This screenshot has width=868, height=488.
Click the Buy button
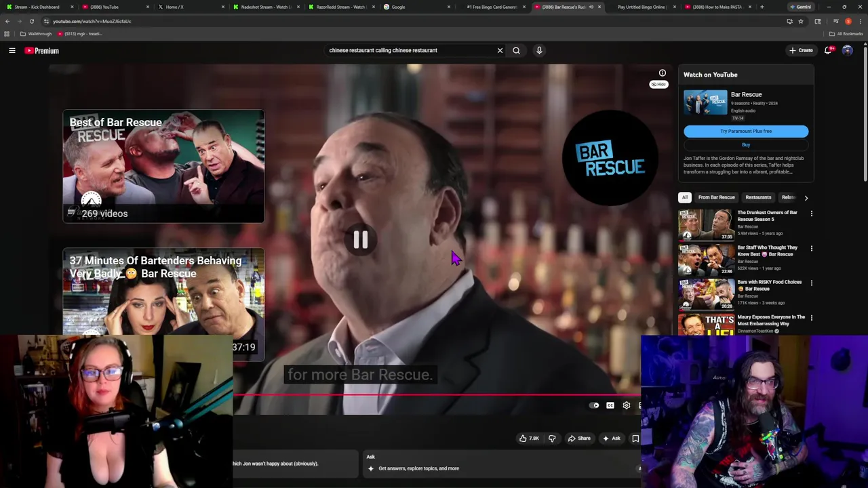[746, 144]
